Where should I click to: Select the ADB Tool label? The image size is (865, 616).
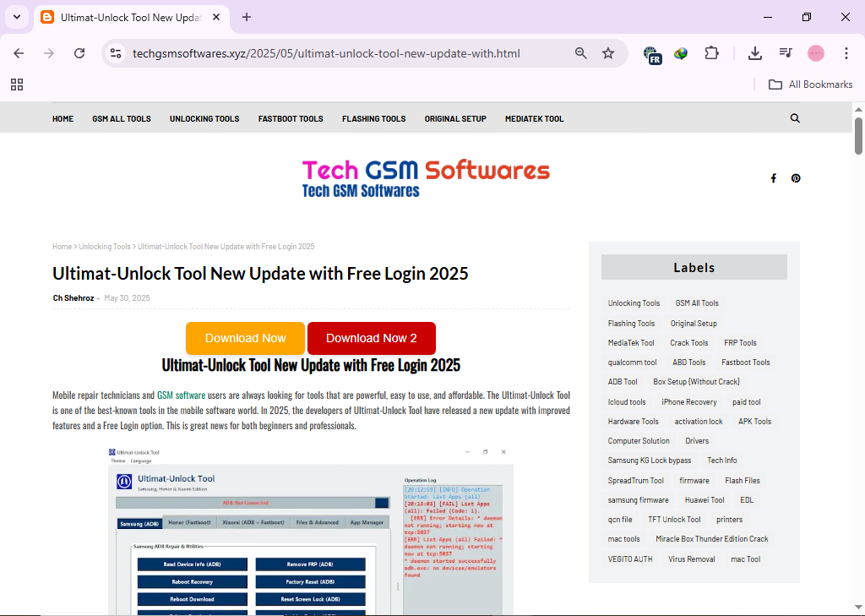[x=623, y=382]
